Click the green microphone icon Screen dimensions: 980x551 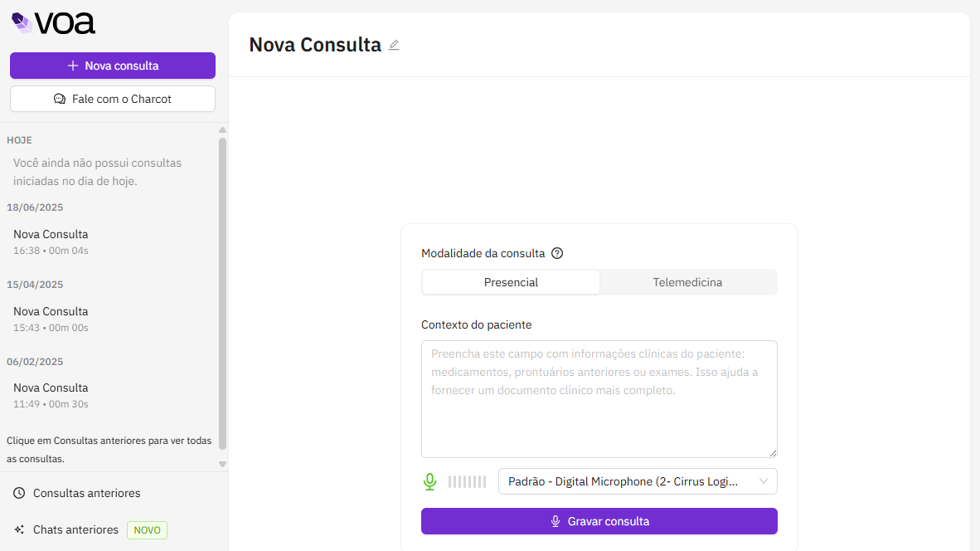click(x=429, y=481)
